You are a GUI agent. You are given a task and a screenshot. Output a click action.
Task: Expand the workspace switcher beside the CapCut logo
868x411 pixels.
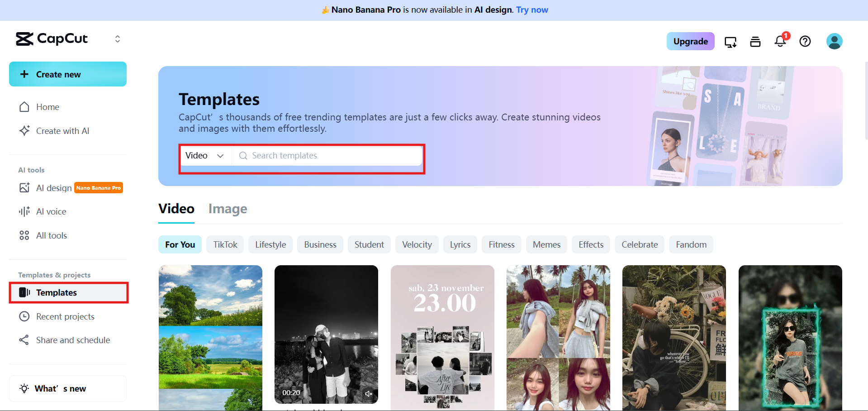[117, 39]
